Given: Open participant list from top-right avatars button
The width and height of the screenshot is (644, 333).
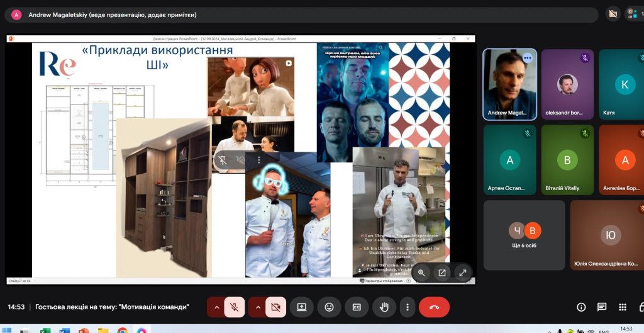Looking at the screenshot, I should click(x=633, y=14).
